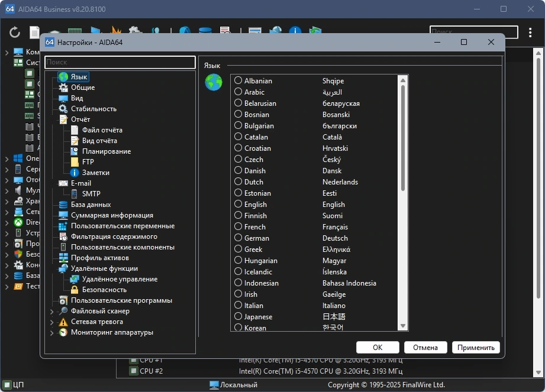Choose the Hungarian language option
Screen dimensions: 545x392
pyautogui.click(x=238, y=260)
